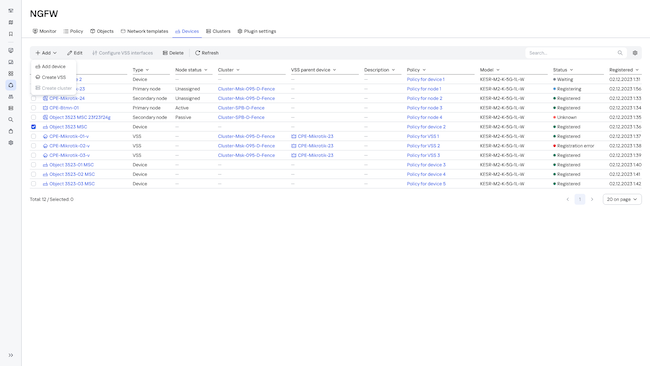Open the bag icon in left sidebar
Screen dimensions: 650x366
click(11, 131)
